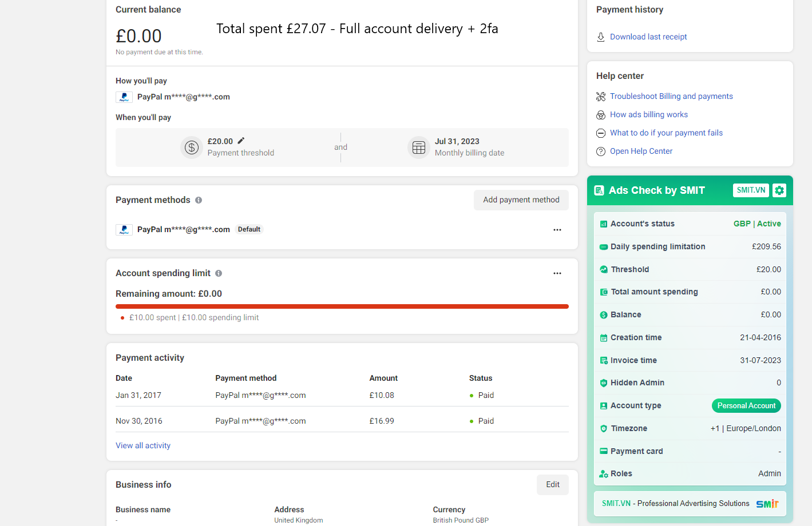Click the SMIT.VN badge button
The image size is (812, 526).
(751, 190)
